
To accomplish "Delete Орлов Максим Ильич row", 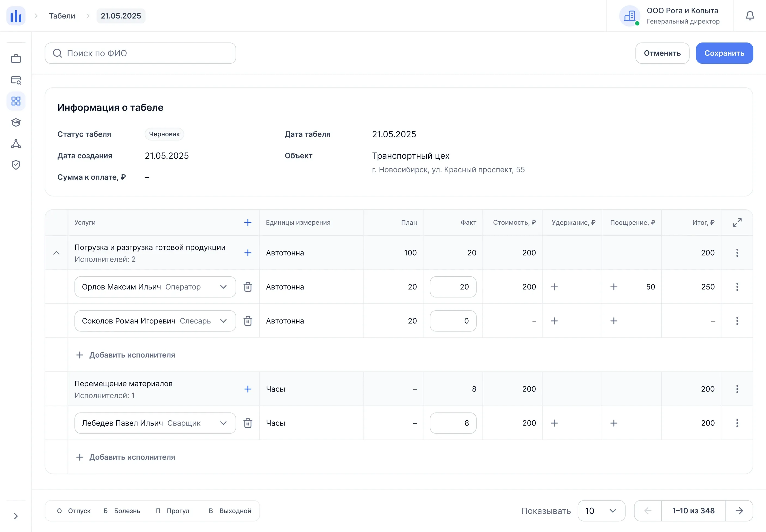I will coord(248,287).
